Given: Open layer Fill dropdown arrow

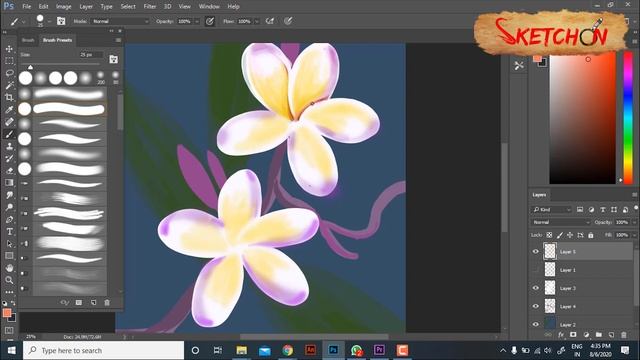Looking at the screenshot, I should pyautogui.click(x=633, y=235).
